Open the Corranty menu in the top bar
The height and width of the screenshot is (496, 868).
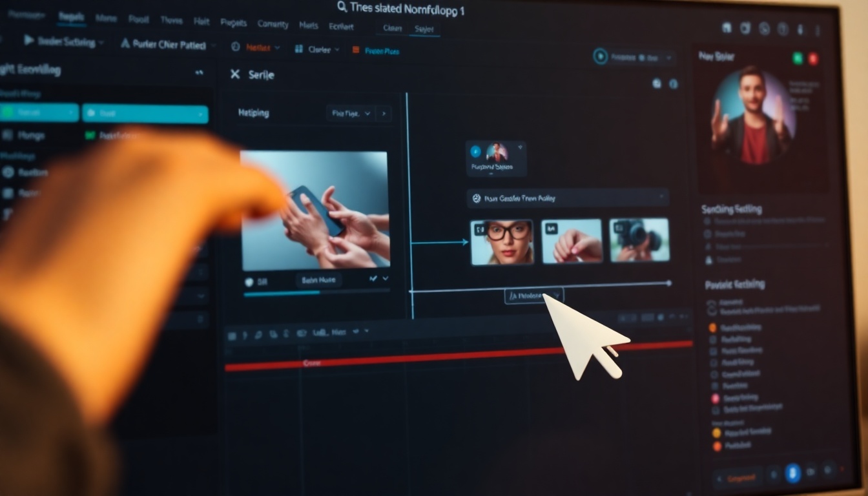pyautogui.click(x=273, y=23)
